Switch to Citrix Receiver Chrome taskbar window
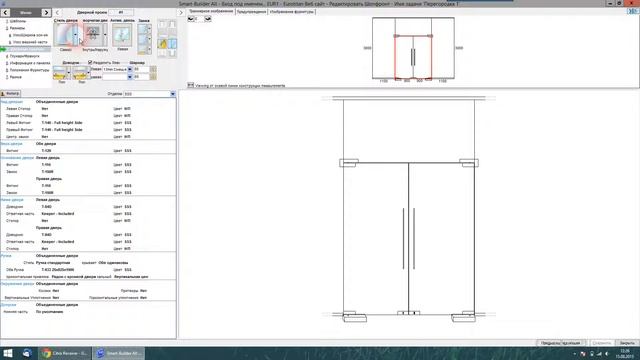 65,353
